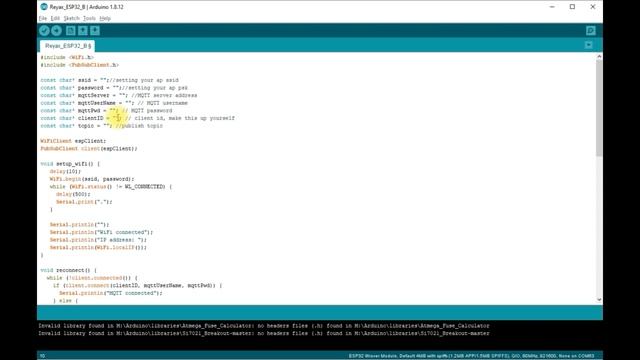Create a new sketch with the New icon
This screenshot has width=640, height=360.
tap(71, 31)
